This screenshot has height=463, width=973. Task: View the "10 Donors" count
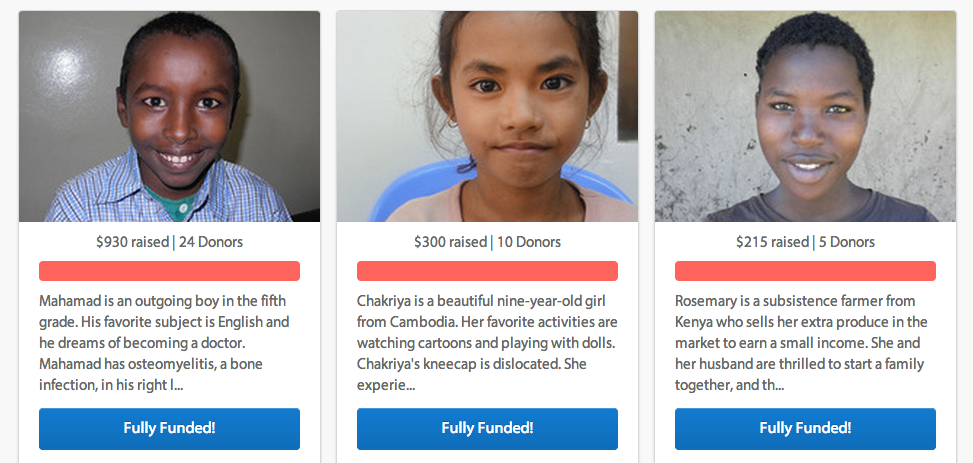tap(528, 242)
